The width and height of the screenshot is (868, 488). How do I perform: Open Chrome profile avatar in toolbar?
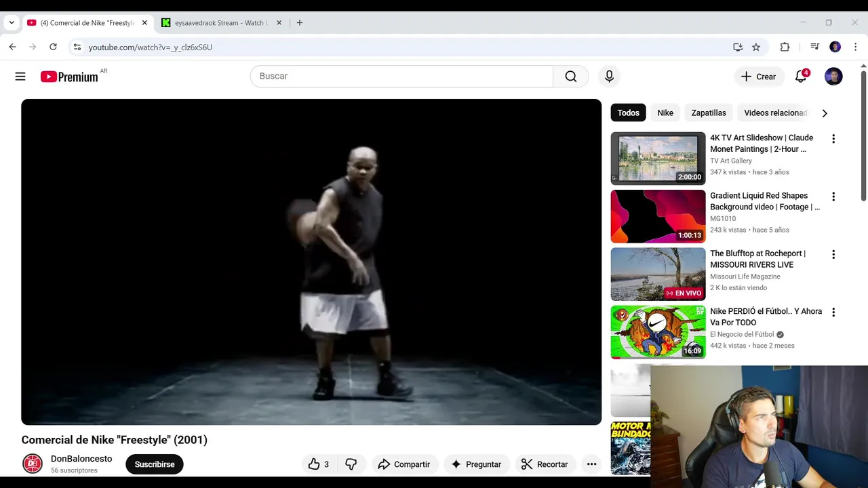pyautogui.click(x=835, y=47)
